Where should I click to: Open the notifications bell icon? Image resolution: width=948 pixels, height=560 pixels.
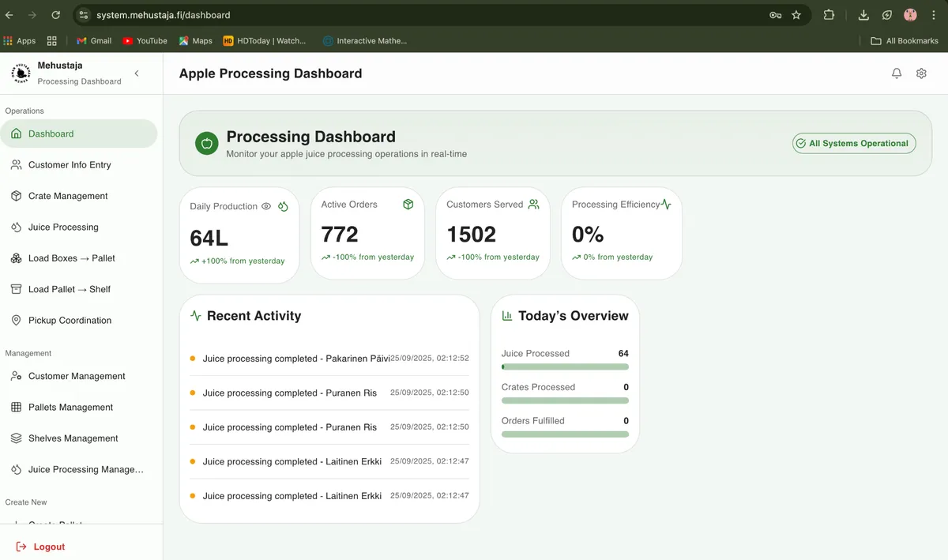pos(897,73)
